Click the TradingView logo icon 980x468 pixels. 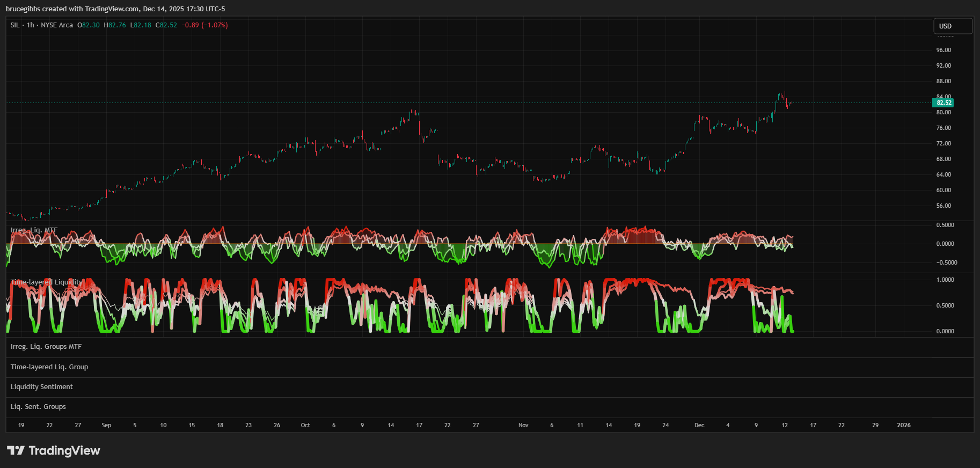(x=16, y=450)
